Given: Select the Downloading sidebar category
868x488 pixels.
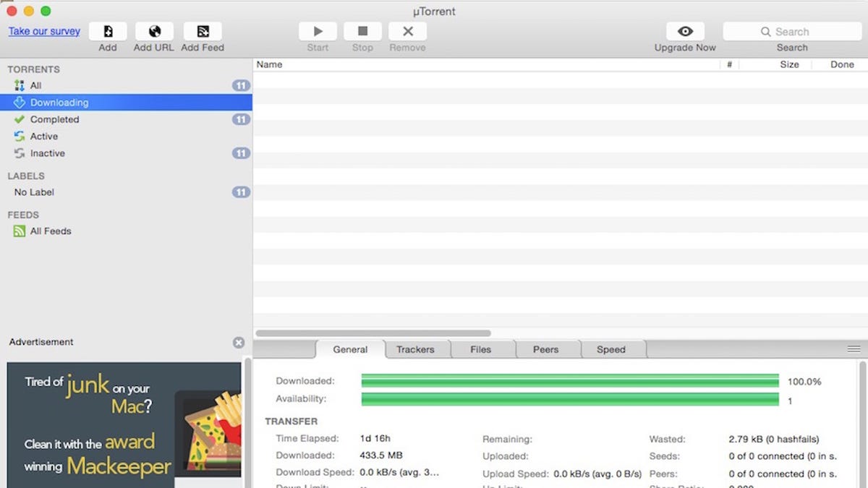Looking at the screenshot, I should coord(126,103).
